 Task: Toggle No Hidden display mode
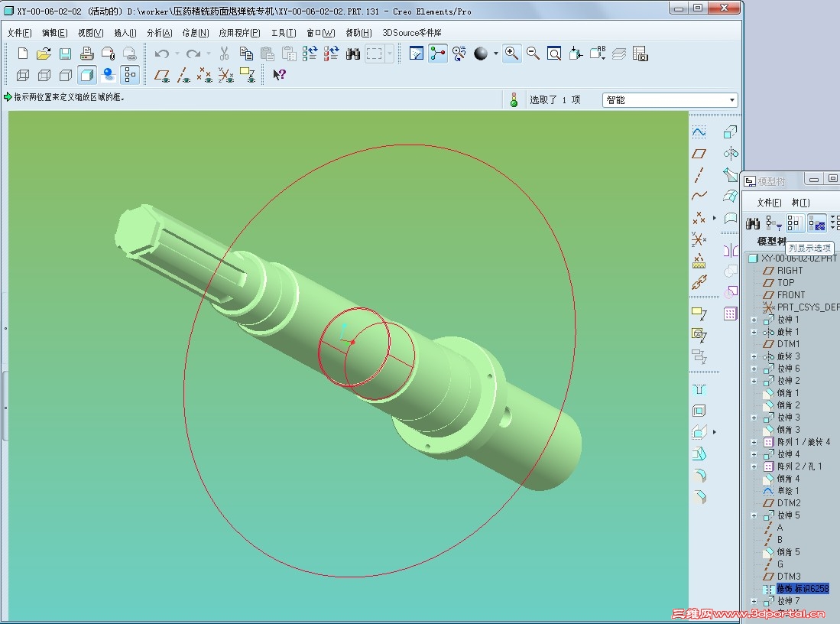pos(66,75)
